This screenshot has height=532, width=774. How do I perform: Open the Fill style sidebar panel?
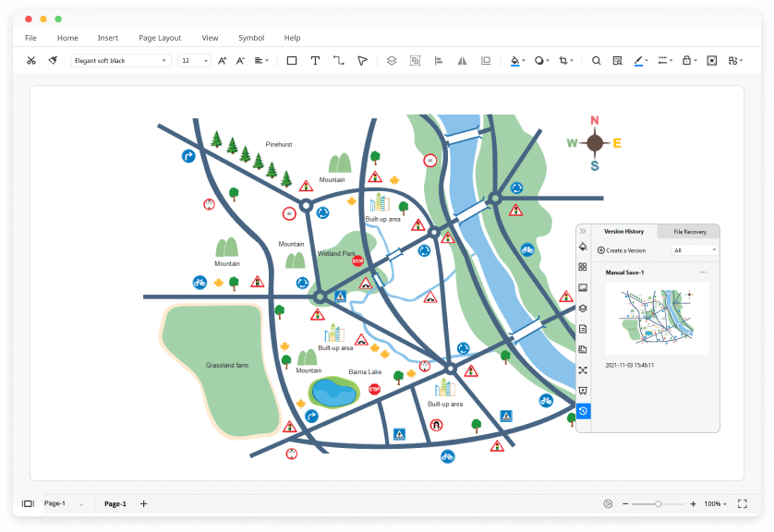pos(583,247)
